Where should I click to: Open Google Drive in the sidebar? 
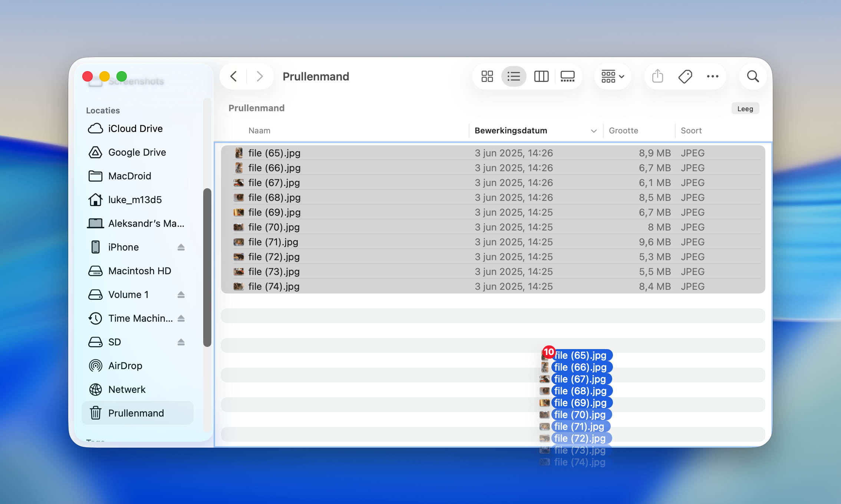pyautogui.click(x=137, y=152)
